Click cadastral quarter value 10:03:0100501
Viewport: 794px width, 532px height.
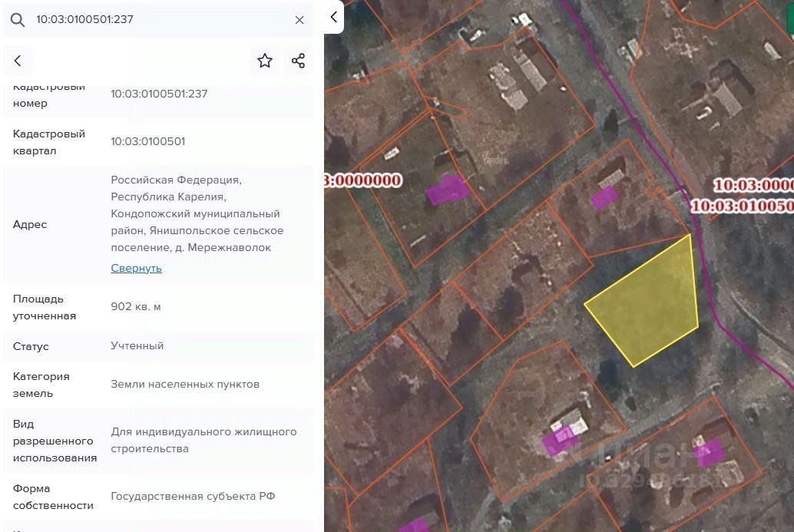tap(148, 141)
